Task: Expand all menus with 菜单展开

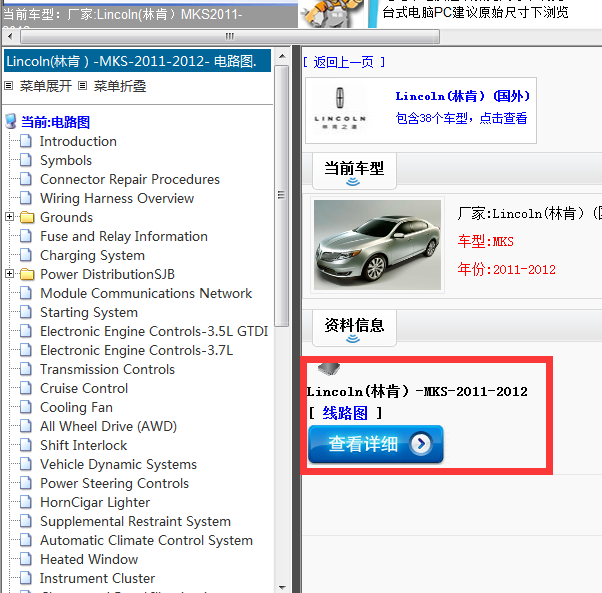Action: pyautogui.click(x=45, y=86)
